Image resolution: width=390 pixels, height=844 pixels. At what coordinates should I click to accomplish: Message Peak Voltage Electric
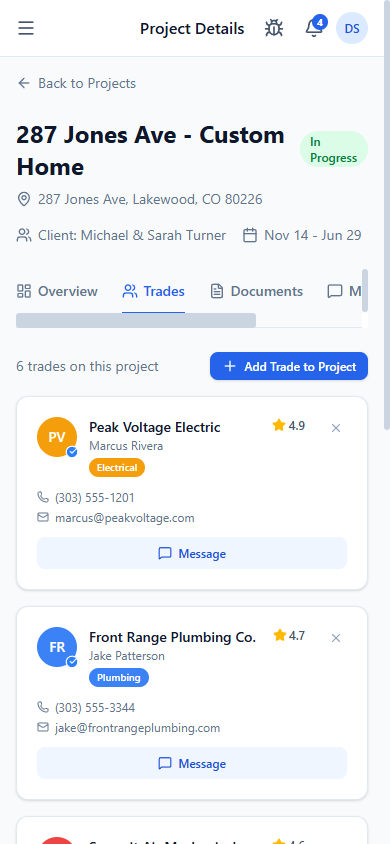click(x=192, y=553)
